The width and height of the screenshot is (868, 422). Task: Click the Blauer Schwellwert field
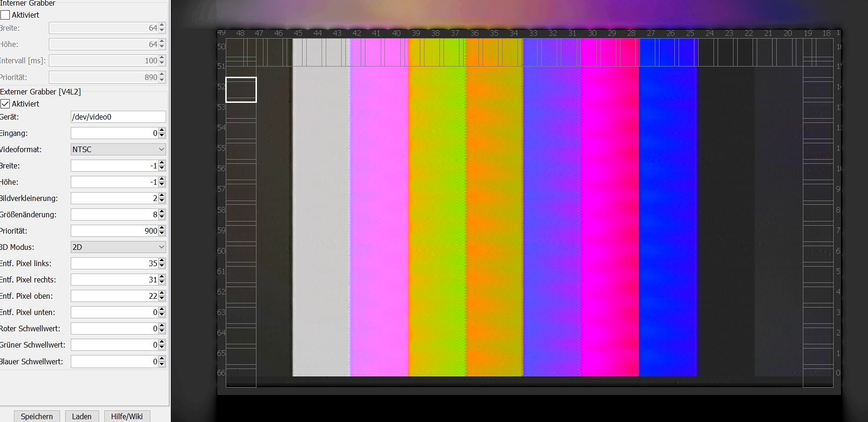click(x=114, y=362)
